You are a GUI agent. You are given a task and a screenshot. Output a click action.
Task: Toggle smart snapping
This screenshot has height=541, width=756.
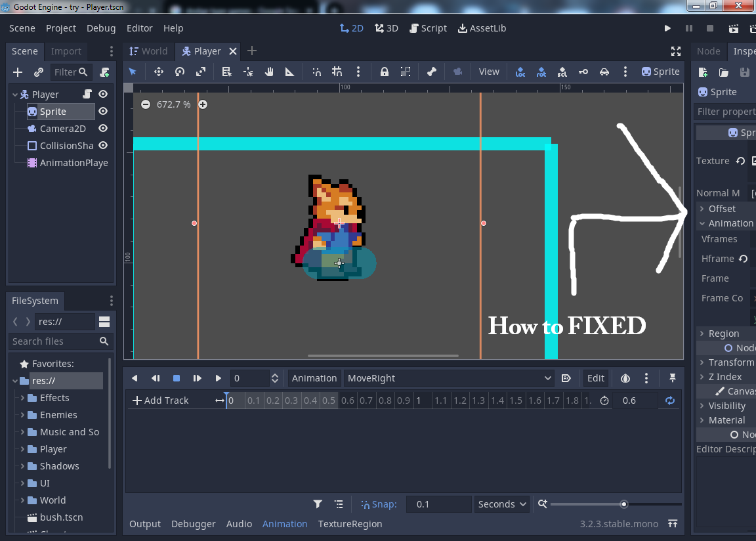pos(316,72)
